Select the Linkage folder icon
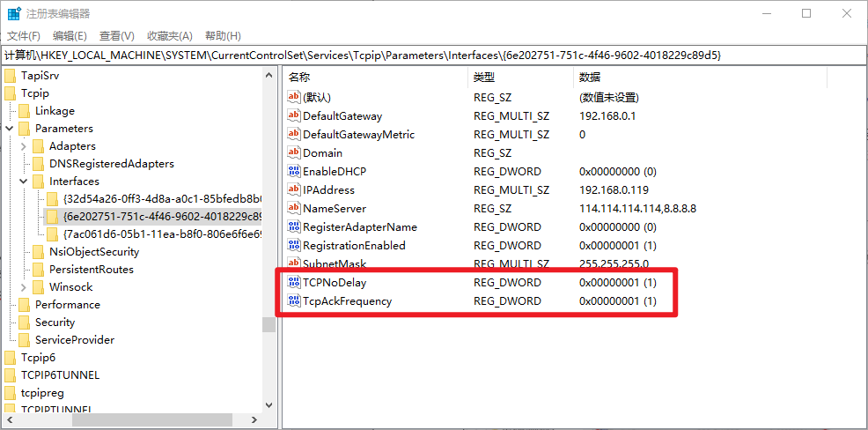This screenshot has width=868, height=430. [24, 111]
